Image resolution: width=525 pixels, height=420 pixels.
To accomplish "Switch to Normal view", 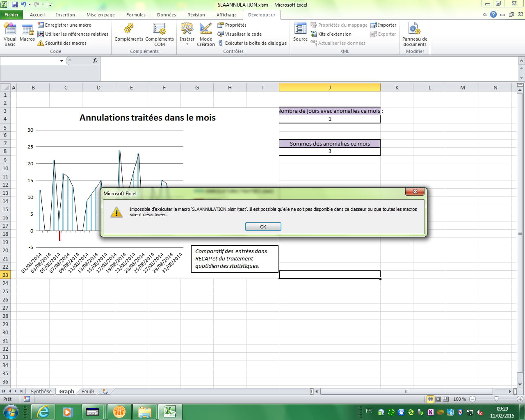I will click(x=430, y=399).
